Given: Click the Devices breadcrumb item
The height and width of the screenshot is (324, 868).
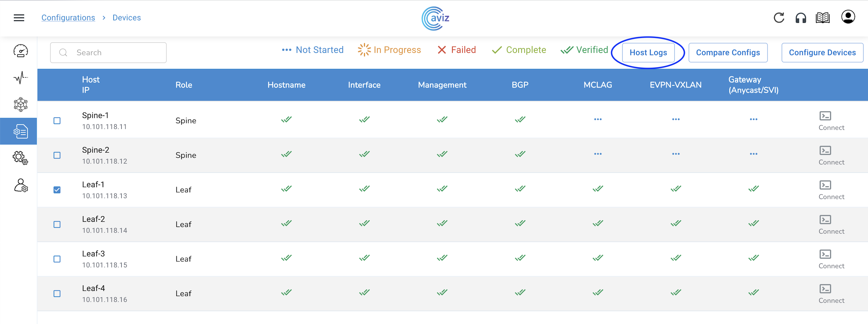Looking at the screenshot, I should point(126,18).
